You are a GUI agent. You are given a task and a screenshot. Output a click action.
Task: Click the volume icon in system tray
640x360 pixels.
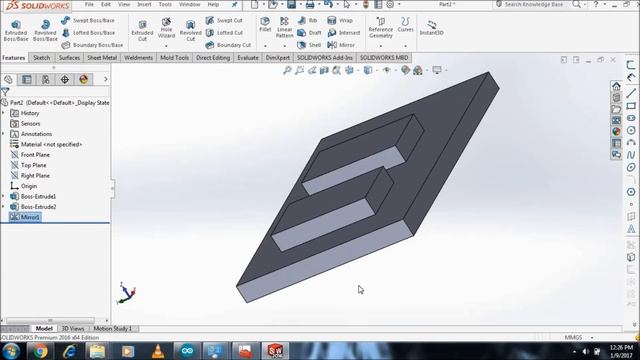pyautogui.click(x=586, y=351)
